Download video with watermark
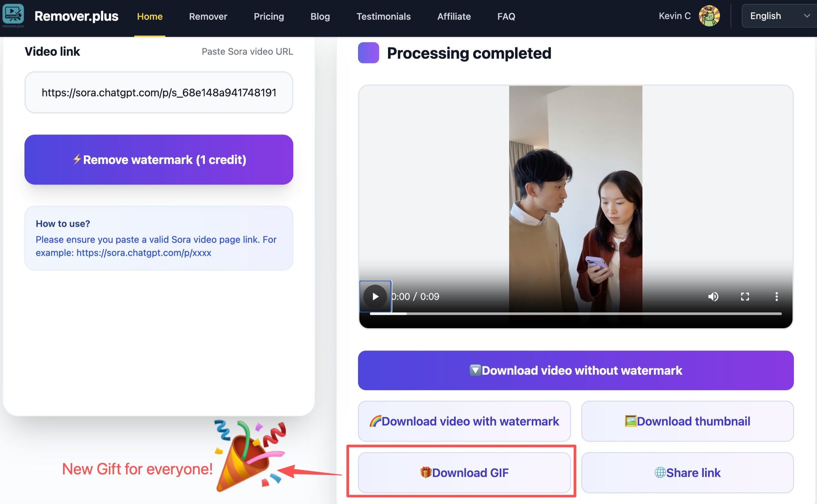This screenshot has width=817, height=504. [x=464, y=421]
